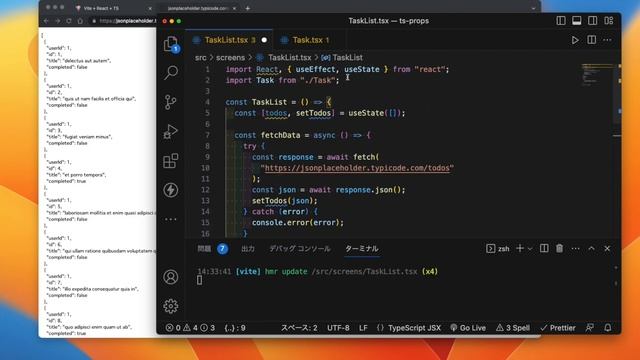Open the Manage gear icon

point(171,306)
